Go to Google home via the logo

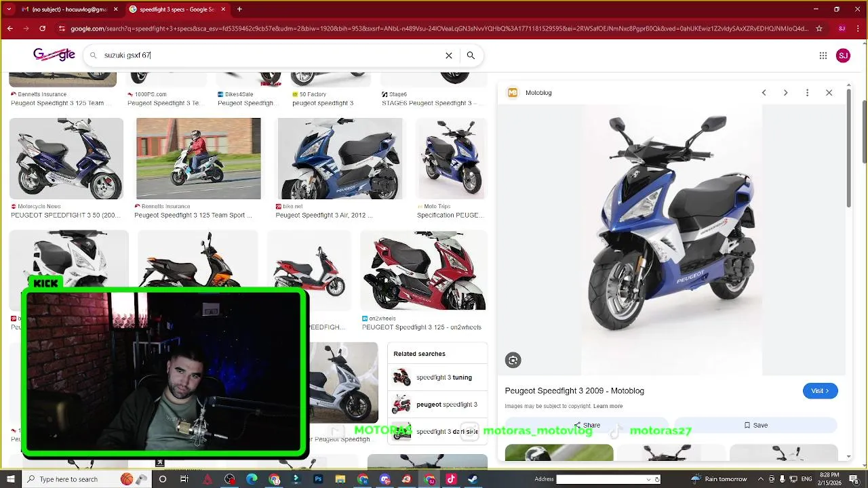coord(54,55)
